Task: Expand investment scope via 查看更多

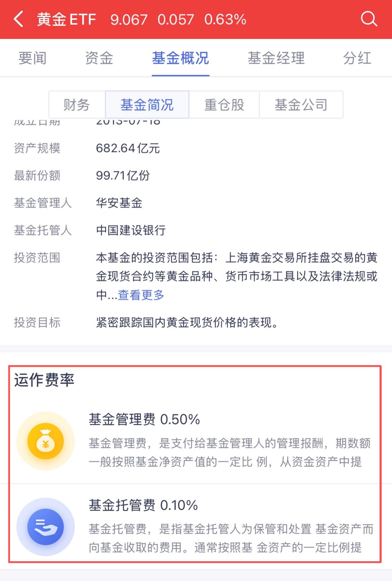Action: [x=141, y=295]
